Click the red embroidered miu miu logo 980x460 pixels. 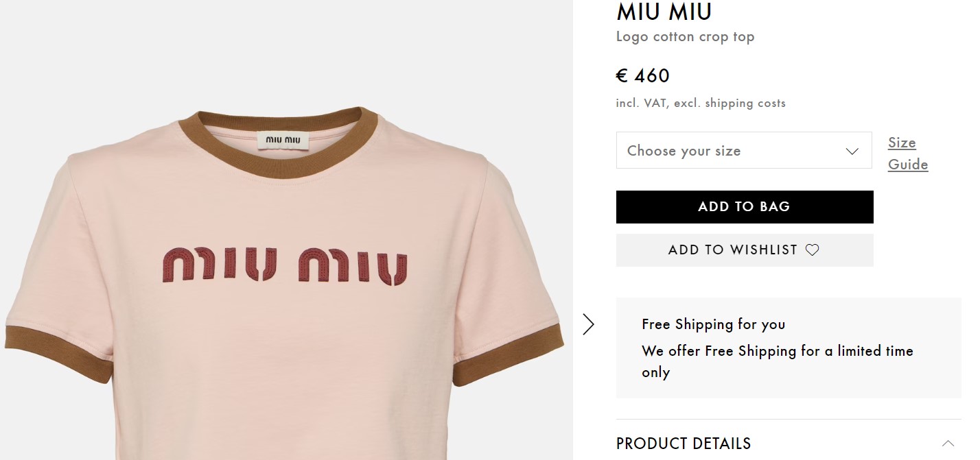pyautogui.click(x=285, y=265)
